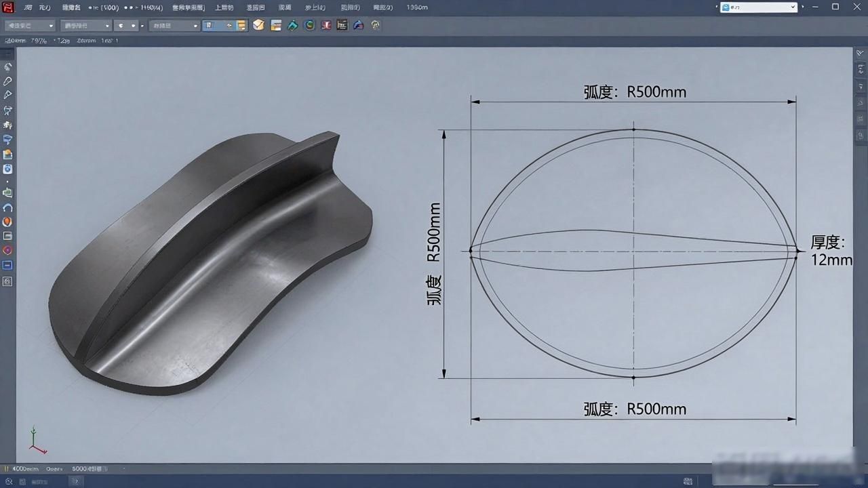Click the green circular swirl toolbar icon

(309, 25)
